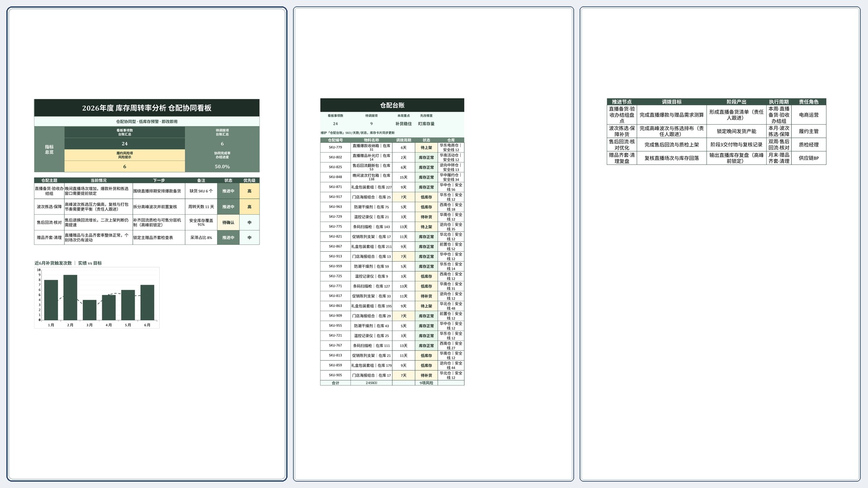Select the SKU-848 cell
The width and height of the screenshot is (868, 488).
coord(335,177)
